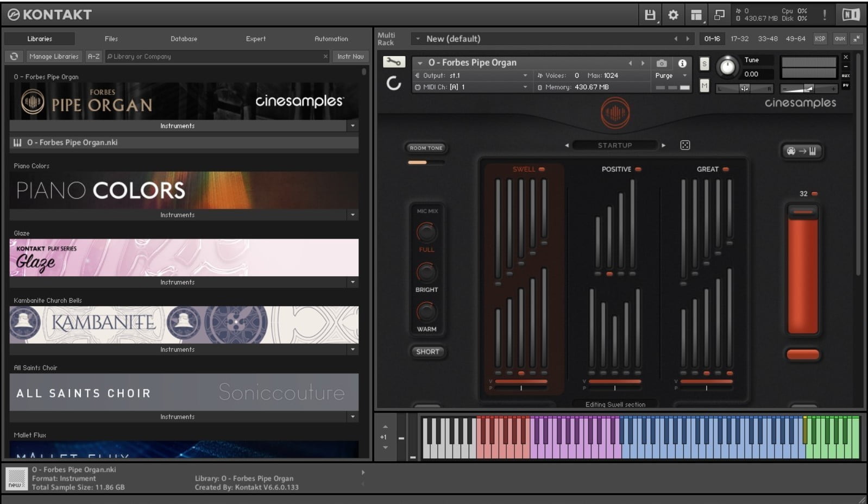Toggle A-Z library sorting
Screen dimensions: 868x504
[93, 57]
